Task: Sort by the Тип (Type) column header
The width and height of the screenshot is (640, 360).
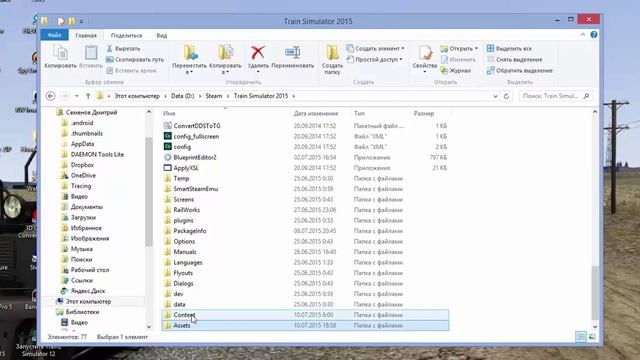Action: pos(360,113)
